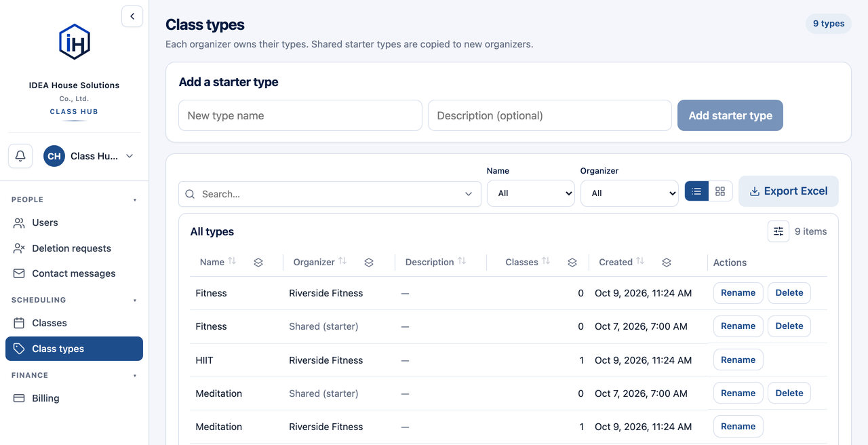Click the Billing card icon
Image resolution: width=868 pixels, height=445 pixels.
point(19,398)
